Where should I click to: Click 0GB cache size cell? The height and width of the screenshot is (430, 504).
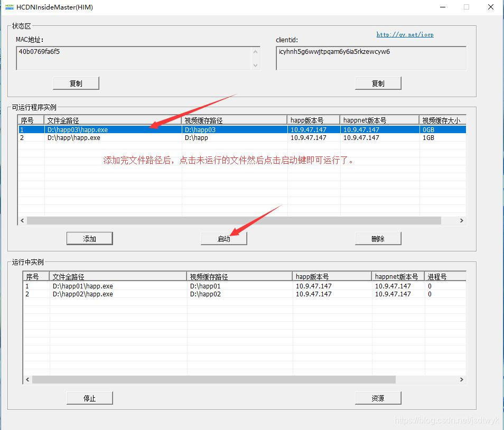443,129
